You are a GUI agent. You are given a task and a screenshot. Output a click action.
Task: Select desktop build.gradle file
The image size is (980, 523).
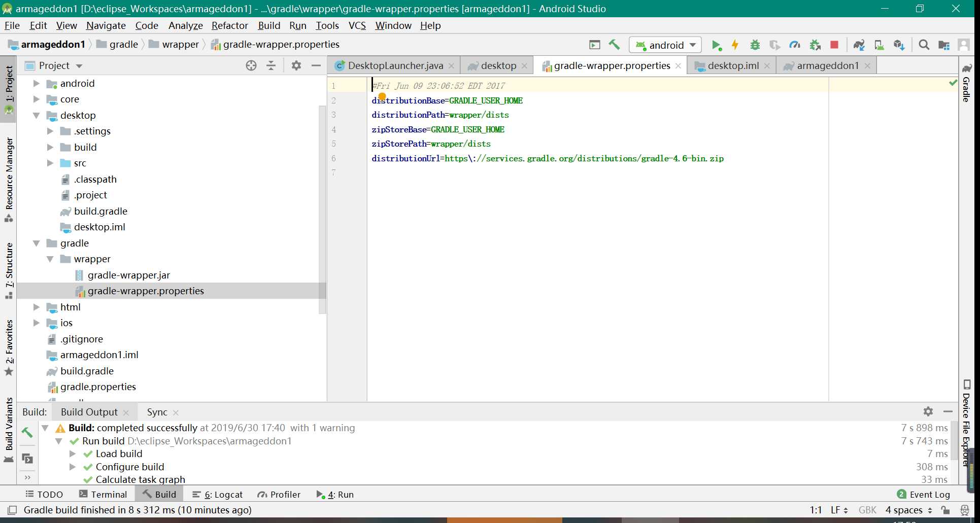[x=100, y=211]
